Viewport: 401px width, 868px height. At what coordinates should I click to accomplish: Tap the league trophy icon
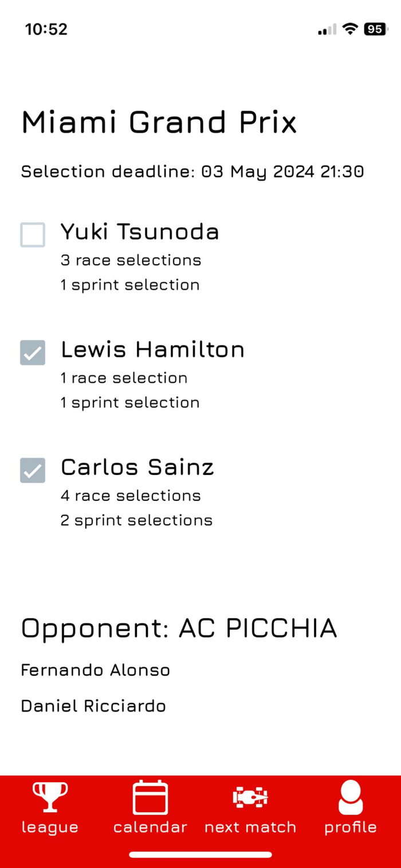(50, 796)
